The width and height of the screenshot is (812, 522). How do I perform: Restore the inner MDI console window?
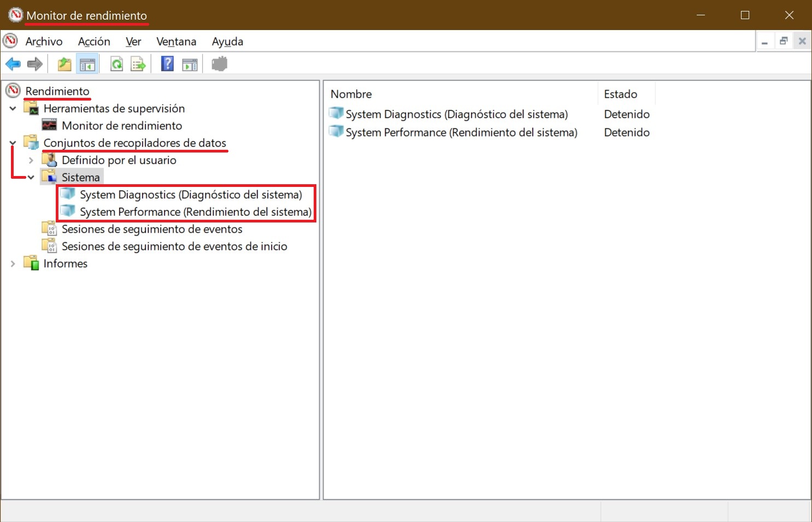(784, 42)
